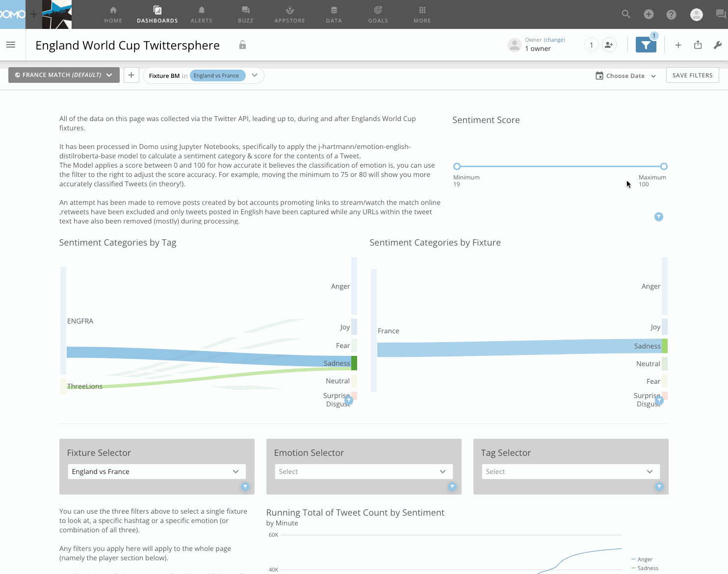Open dashboard settings with the wrench icon

coord(718,45)
